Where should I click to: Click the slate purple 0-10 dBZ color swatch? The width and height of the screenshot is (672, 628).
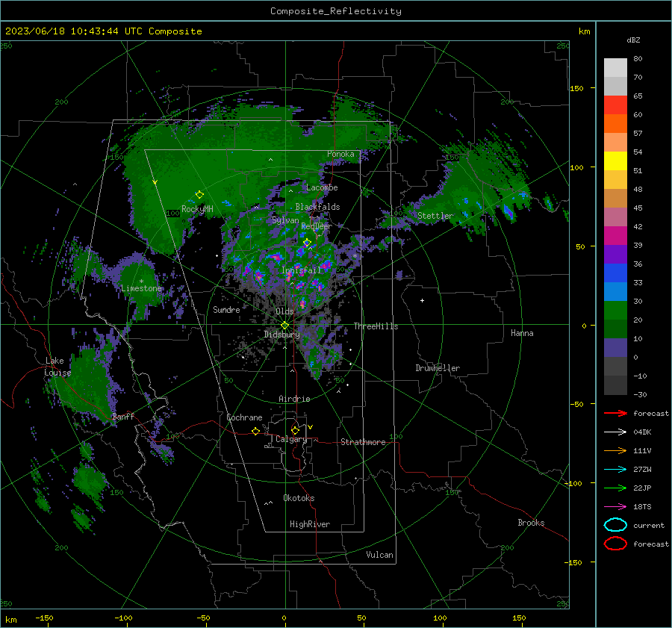pyautogui.click(x=615, y=348)
